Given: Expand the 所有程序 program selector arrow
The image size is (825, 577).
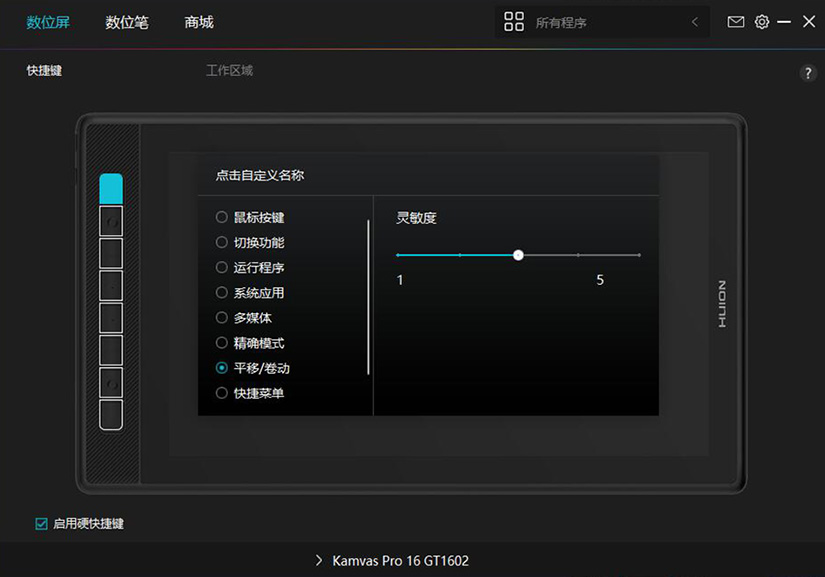Looking at the screenshot, I should tap(695, 22).
